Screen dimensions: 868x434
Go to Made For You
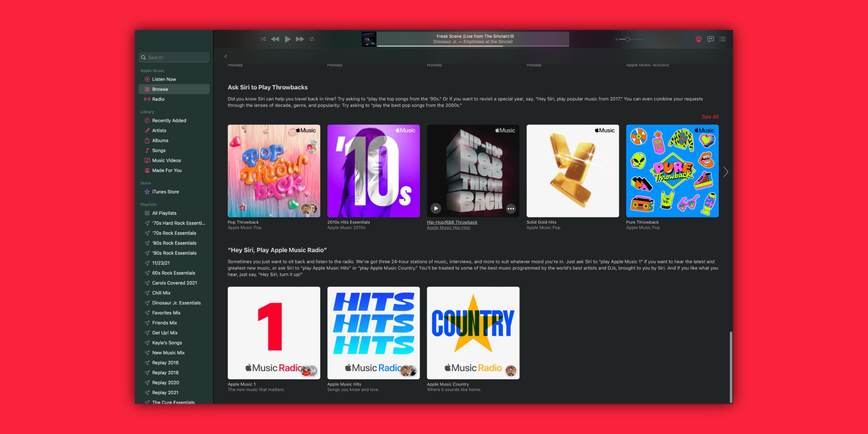[167, 170]
